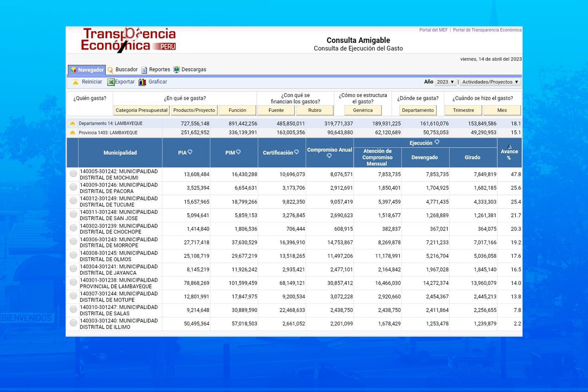Screen dimensions: 588x392
Task: Click the Fuente button
Action: click(x=276, y=110)
